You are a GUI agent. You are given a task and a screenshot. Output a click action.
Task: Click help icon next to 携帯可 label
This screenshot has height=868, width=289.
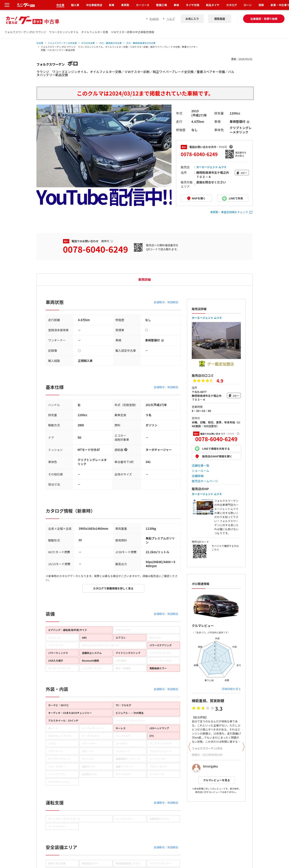[112, 241]
